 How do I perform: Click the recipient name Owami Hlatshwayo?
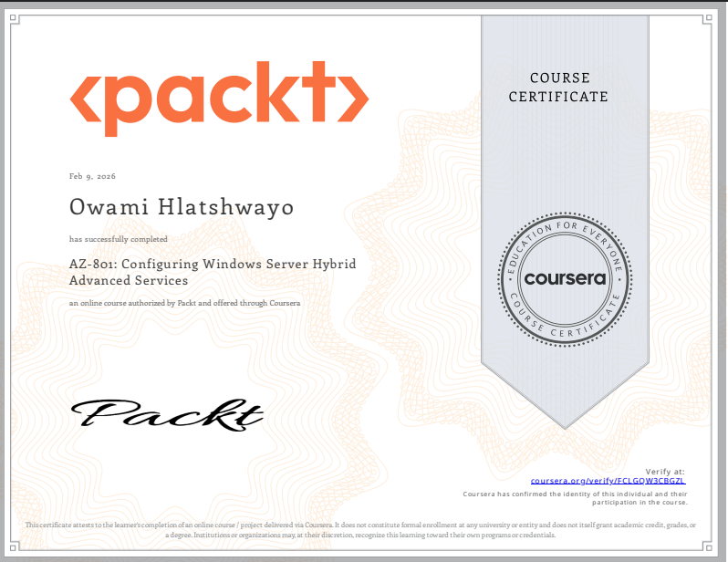point(182,208)
